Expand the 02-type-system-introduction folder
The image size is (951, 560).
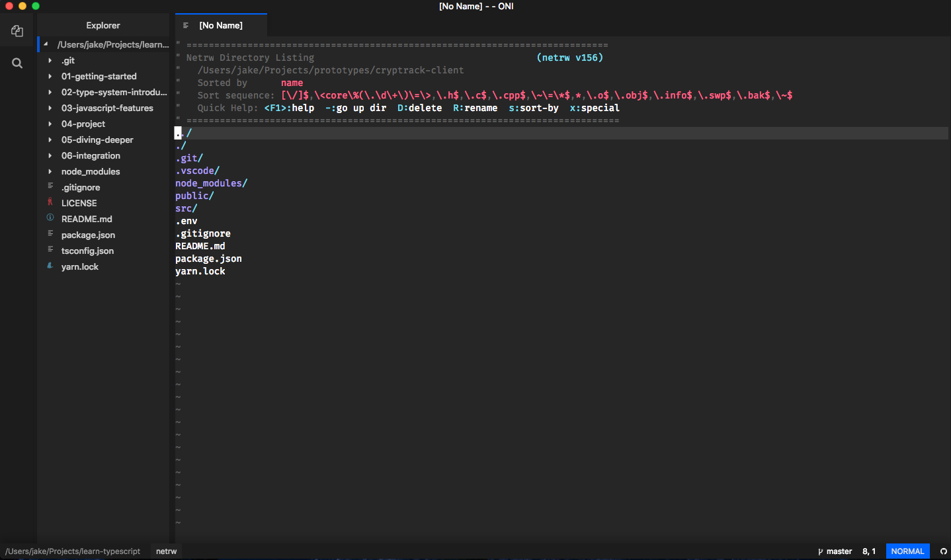(x=50, y=92)
